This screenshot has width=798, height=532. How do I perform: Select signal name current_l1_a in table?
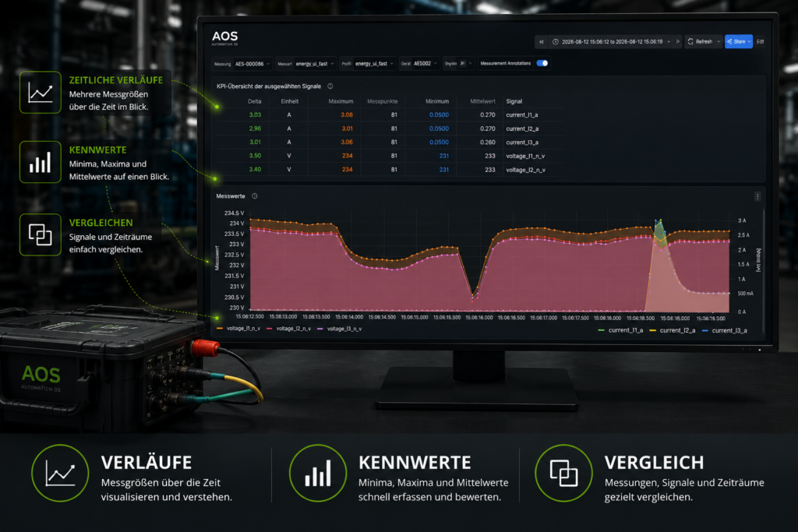[521, 115]
